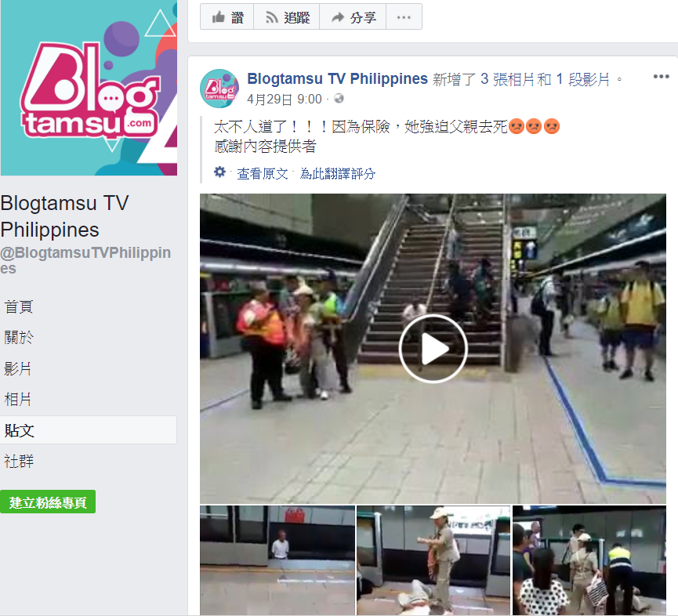Click the Blogtamsu.com page logo image
Screen dimensions: 678x616
89,88
